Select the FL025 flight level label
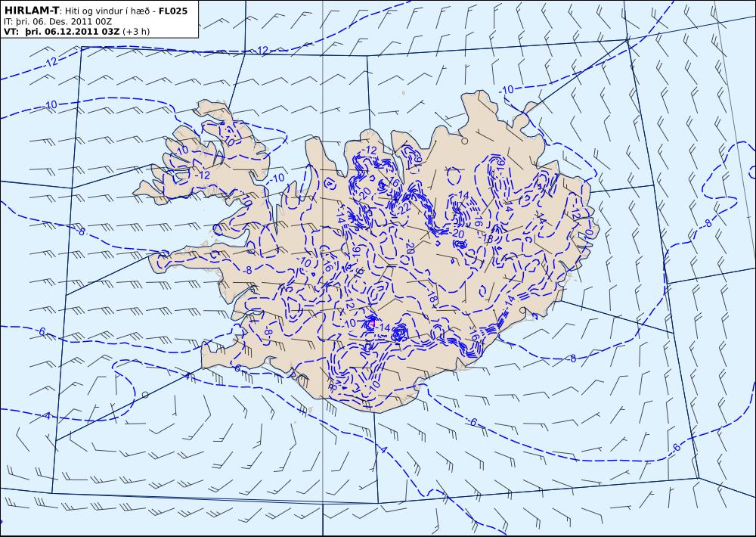The width and height of the screenshot is (756, 537). (x=173, y=11)
